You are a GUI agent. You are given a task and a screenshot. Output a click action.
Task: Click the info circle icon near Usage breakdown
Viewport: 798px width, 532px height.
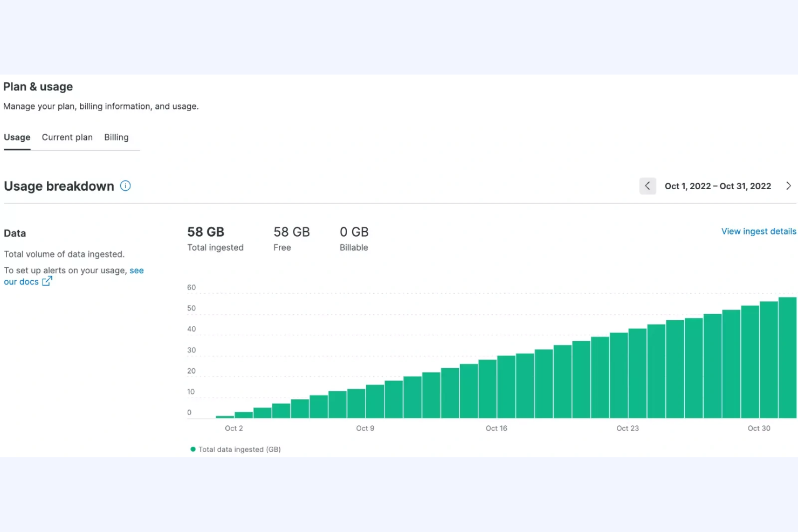click(x=125, y=185)
